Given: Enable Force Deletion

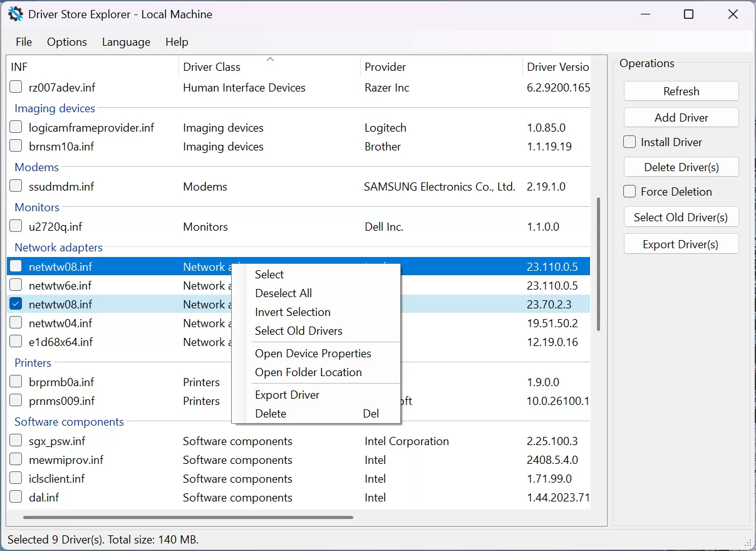Looking at the screenshot, I should (x=629, y=191).
